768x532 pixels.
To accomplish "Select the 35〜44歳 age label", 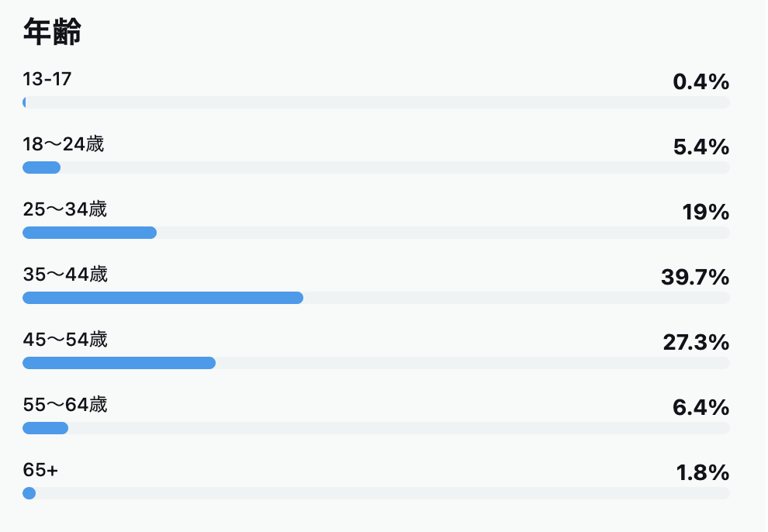I will 65,274.
